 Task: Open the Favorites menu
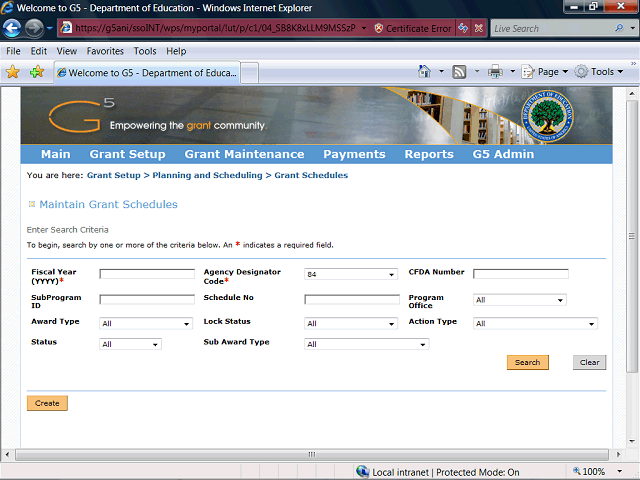[x=105, y=51]
